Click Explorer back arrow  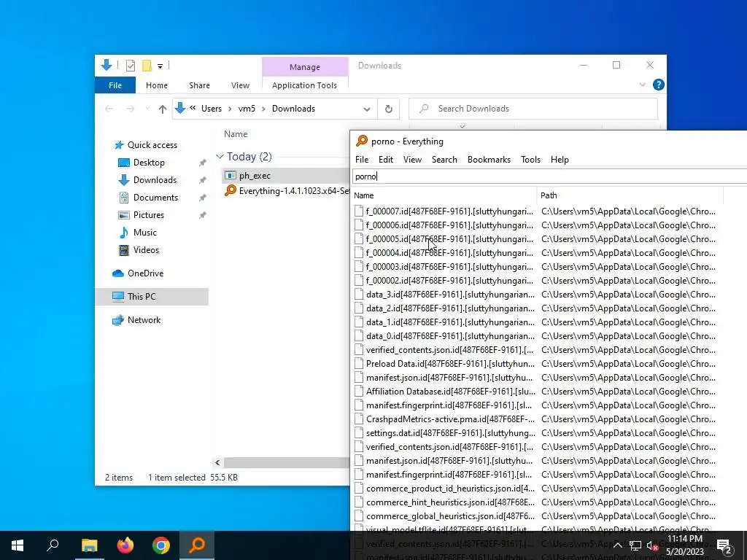tap(109, 109)
